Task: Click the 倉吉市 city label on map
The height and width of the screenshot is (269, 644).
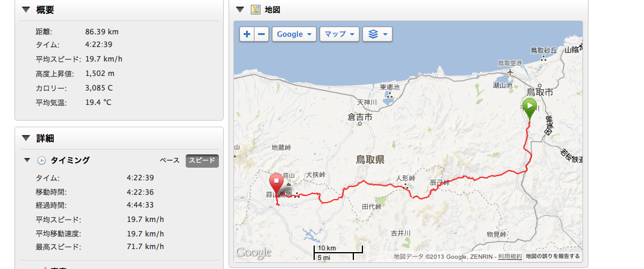Action: pos(360,118)
